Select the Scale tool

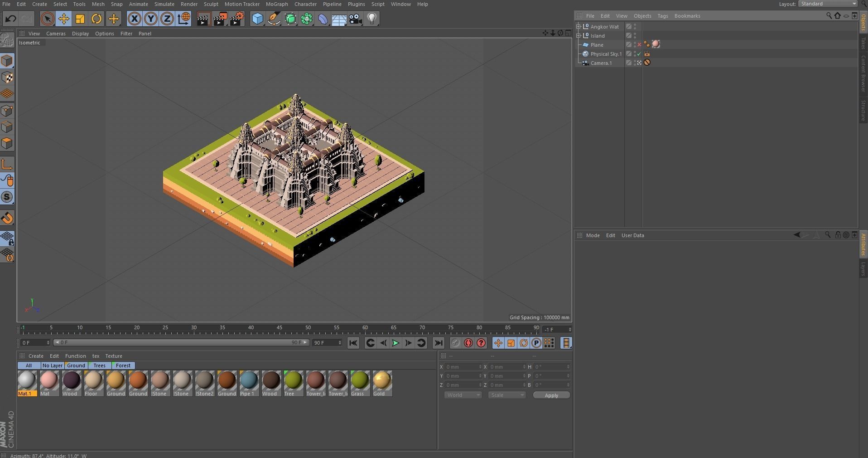coord(80,19)
